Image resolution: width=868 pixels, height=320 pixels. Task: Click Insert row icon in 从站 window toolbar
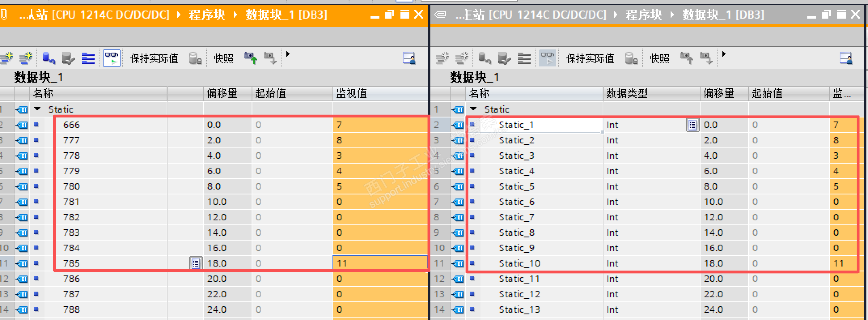pyautogui.click(x=6, y=58)
